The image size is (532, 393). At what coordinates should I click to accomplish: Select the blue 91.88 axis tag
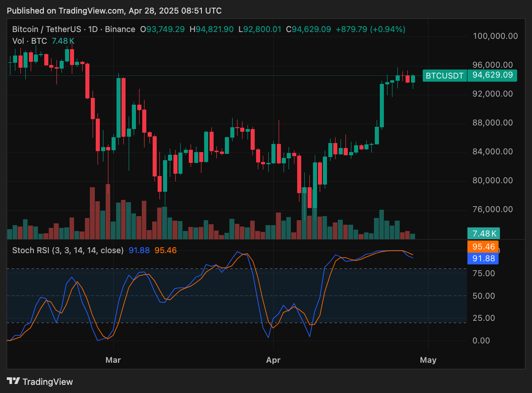click(484, 259)
